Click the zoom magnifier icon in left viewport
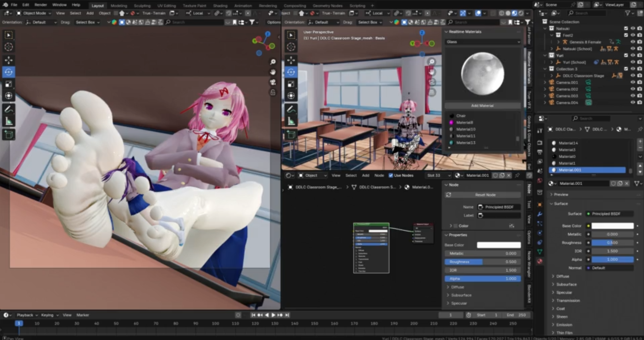 tap(273, 62)
